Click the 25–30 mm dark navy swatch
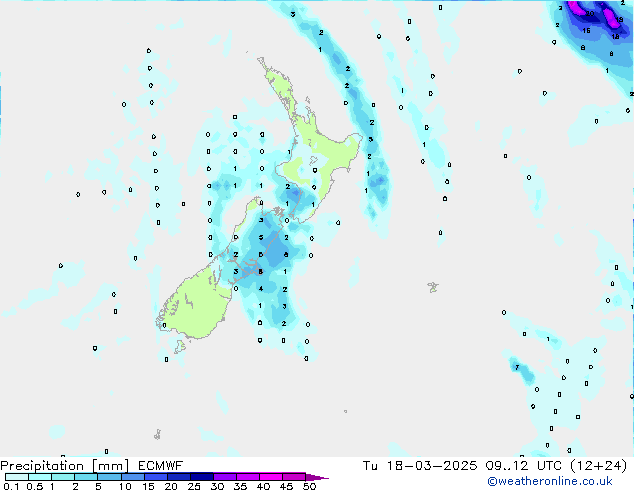 click(201, 477)
